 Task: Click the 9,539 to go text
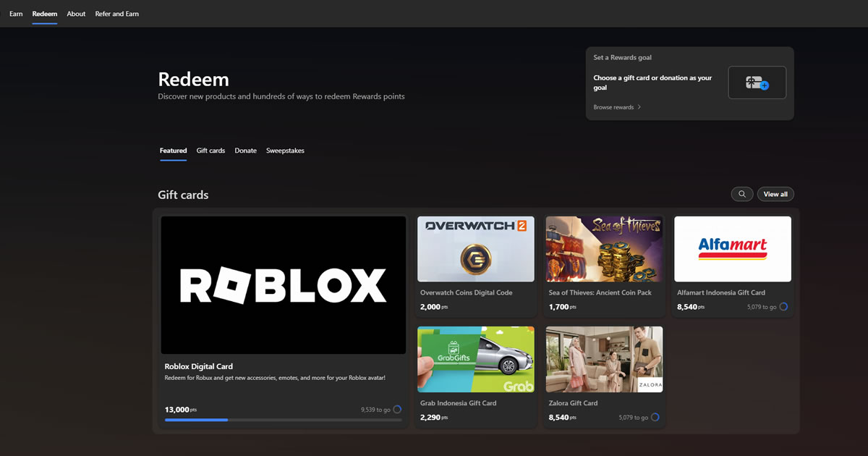(375, 410)
